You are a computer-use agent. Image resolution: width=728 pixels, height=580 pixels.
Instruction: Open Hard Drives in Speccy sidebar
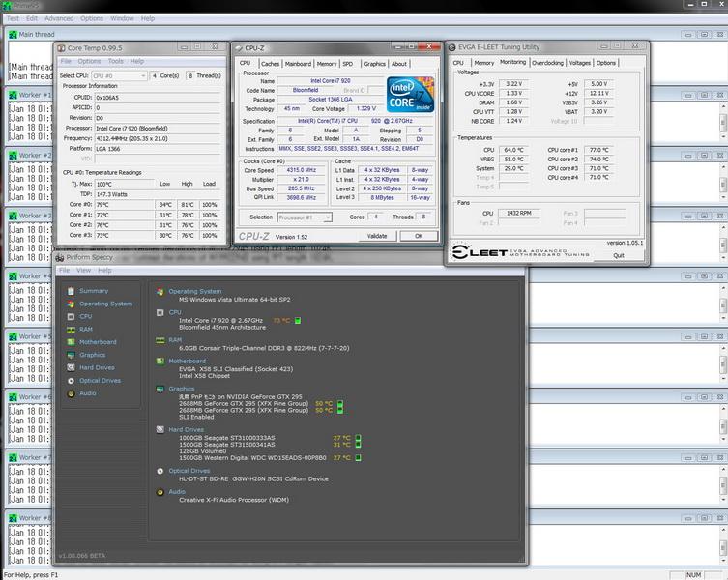pos(97,367)
